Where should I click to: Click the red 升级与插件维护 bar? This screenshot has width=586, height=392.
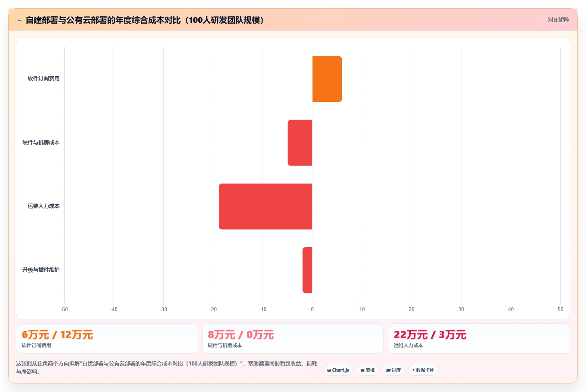[x=307, y=270]
